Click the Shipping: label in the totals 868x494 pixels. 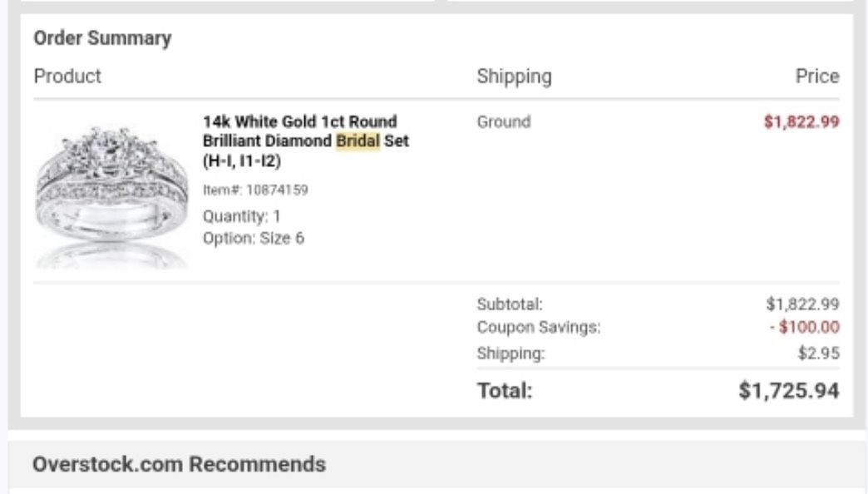[x=510, y=353]
